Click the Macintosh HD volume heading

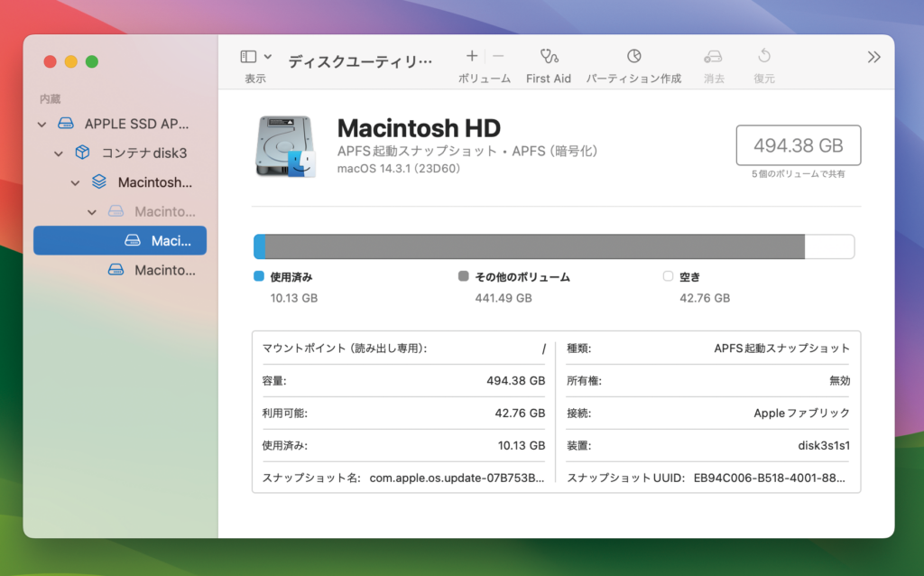[x=419, y=128]
